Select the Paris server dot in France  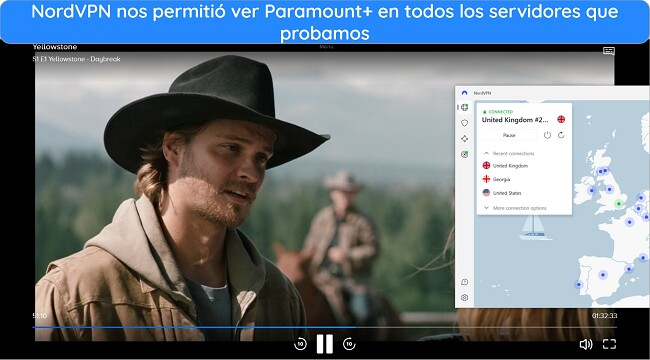pyautogui.click(x=629, y=222)
